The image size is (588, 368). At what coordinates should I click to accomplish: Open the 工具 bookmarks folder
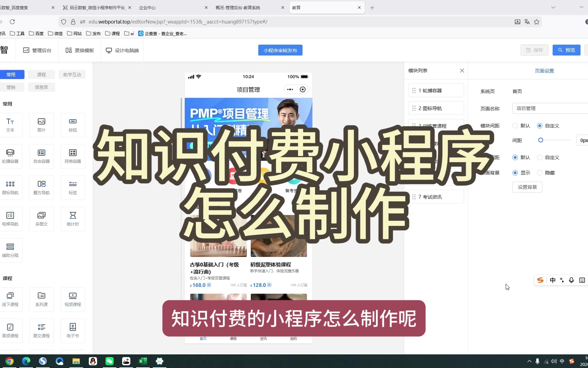click(17, 33)
